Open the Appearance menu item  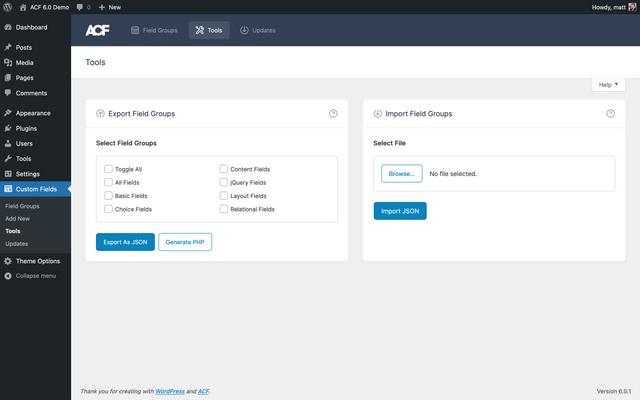35,113
